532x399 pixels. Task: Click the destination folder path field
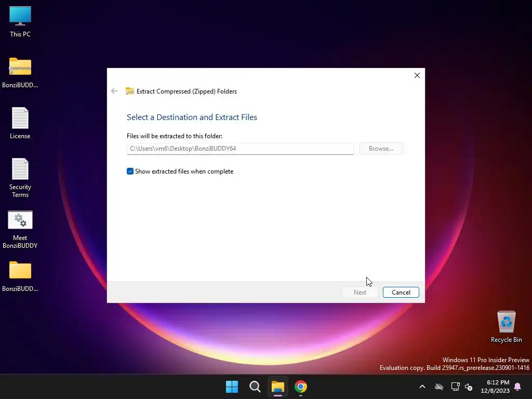[x=240, y=149]
